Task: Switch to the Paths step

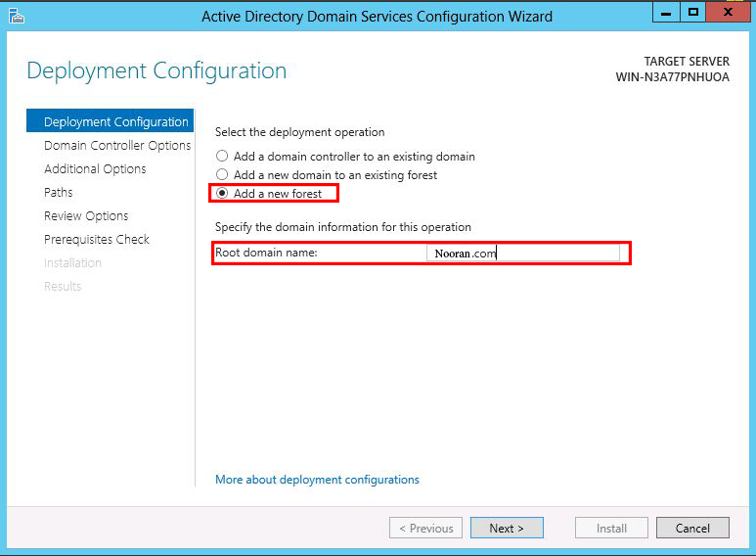Action: (x=59, y=192)
